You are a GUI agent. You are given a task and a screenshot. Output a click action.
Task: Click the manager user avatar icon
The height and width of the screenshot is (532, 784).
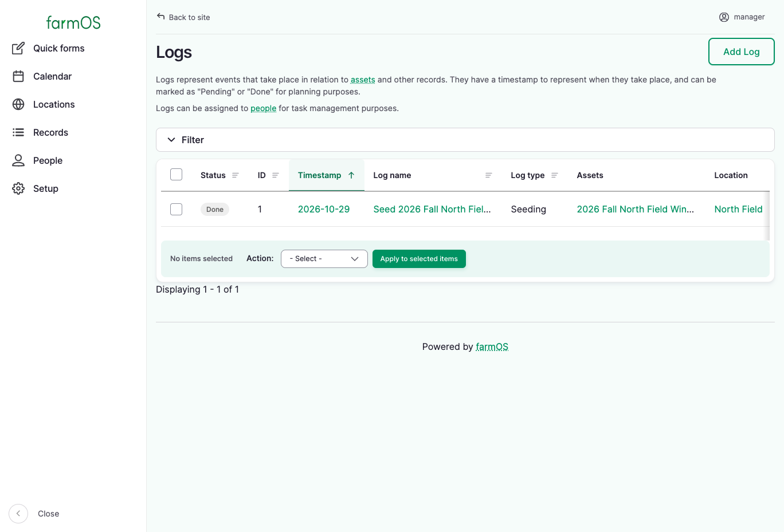point(724,17)
